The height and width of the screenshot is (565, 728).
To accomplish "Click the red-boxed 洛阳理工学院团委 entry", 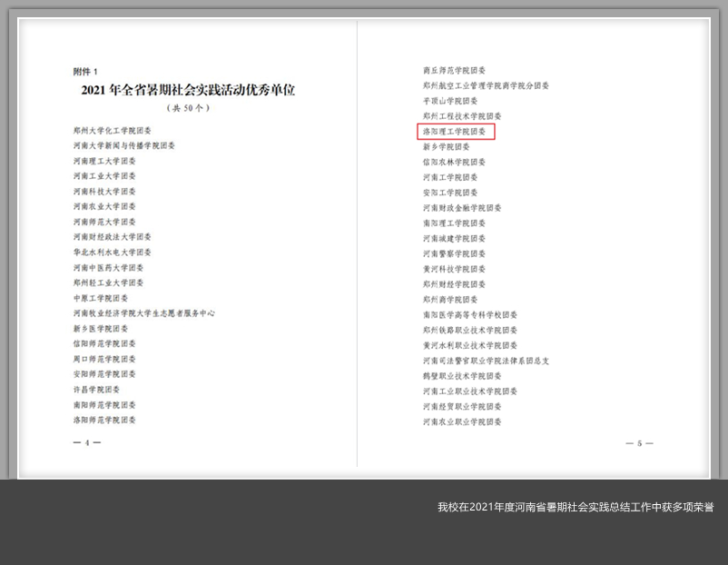I will (455, 132).
